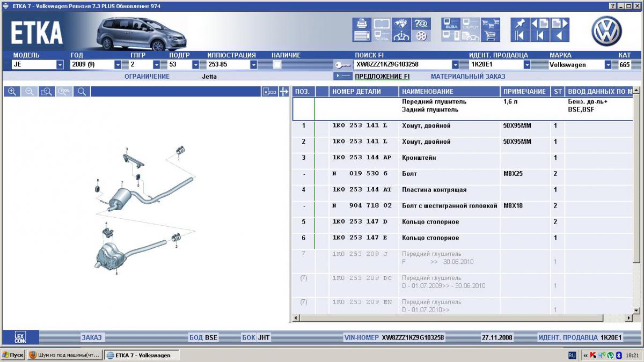The height and width of the screenshot is (362, 644).
Task: Click the printer icon in the toolbar
Action: click(361, 24)
